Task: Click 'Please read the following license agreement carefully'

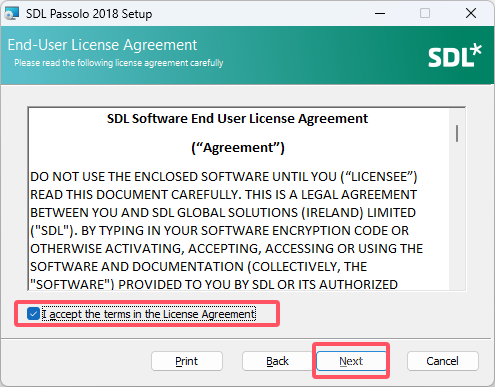Action: [119, 63]
